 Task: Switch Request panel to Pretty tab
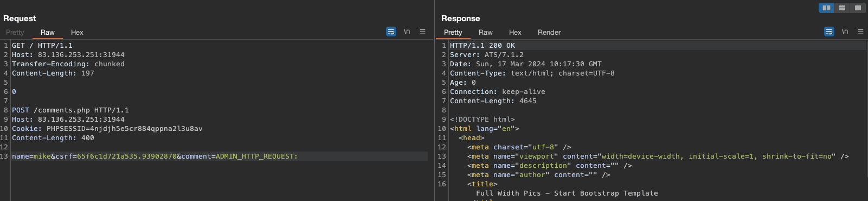tap(15, 33)
